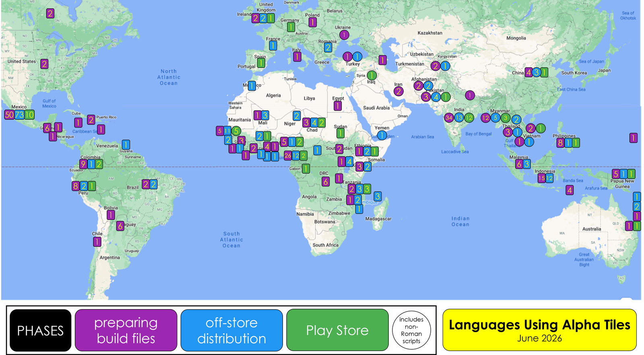Click the black PHASES legend box

tap(40, 330)
